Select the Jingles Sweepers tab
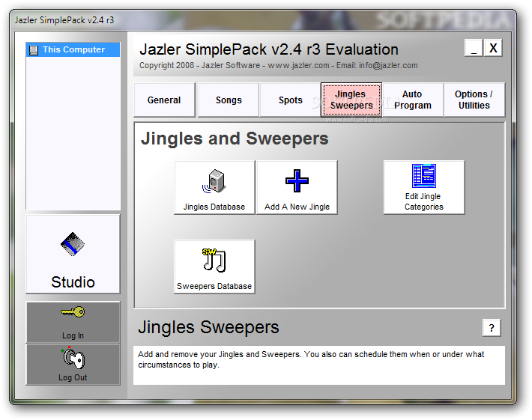532x420 pixels. pyautogui.click(x=351, y=100)
